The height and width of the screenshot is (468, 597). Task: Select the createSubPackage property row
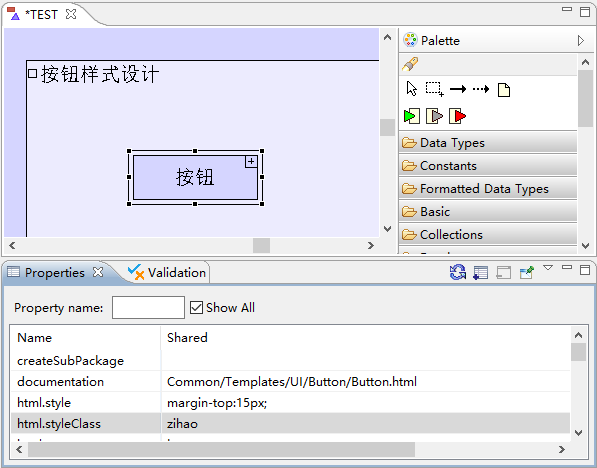[291, 361]
